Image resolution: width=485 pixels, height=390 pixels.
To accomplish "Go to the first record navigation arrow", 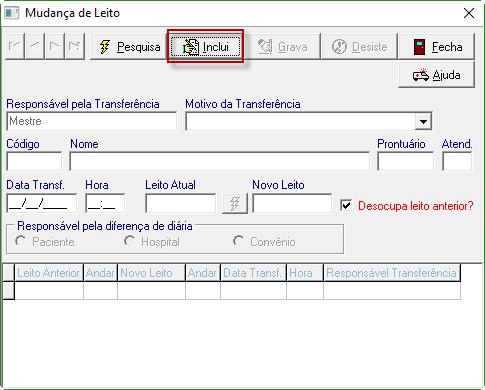I will [15, 46].
